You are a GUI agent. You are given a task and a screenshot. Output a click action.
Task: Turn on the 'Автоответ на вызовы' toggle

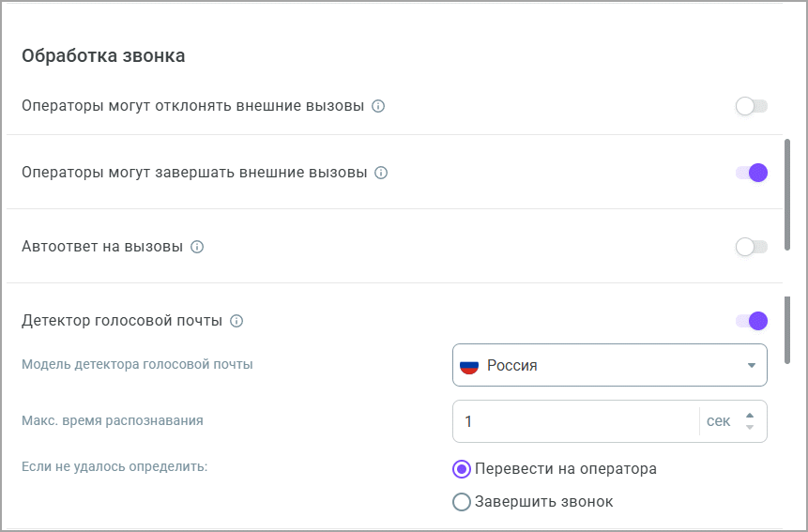click(x=752, y=247)
